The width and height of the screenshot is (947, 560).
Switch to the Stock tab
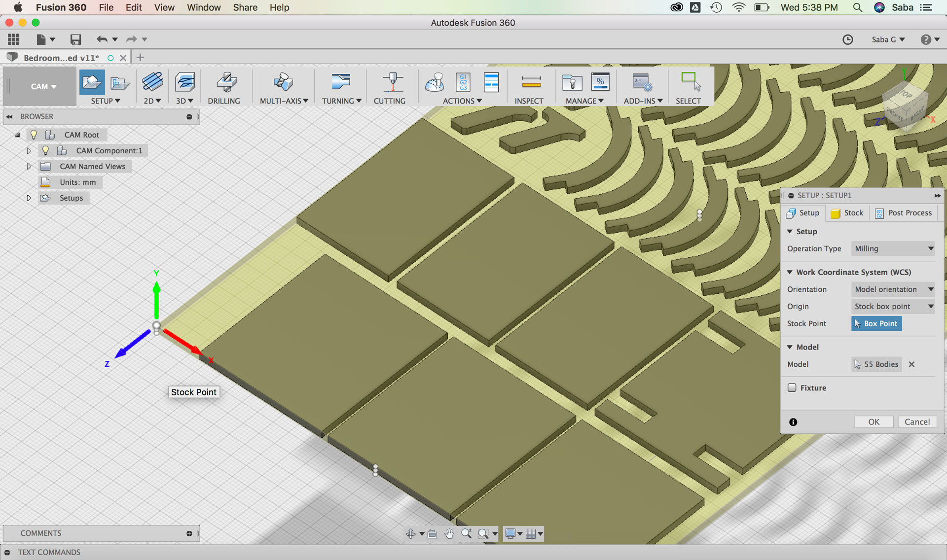[x=847, y=213]
